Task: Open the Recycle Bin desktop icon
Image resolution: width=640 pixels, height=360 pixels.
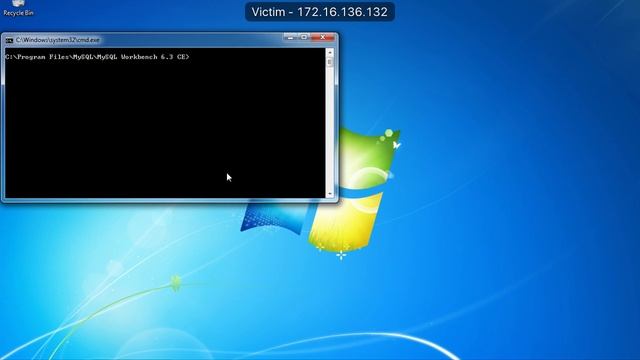Action: click(x=18, y=8)
